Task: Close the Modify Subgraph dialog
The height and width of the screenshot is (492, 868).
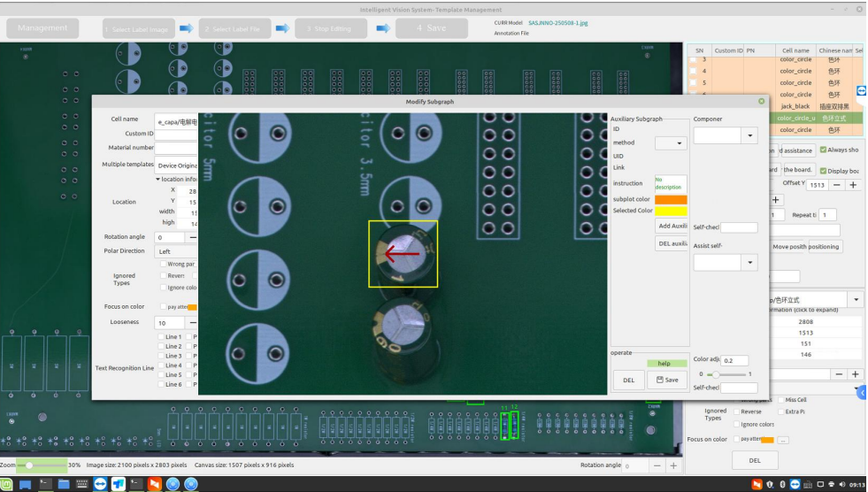Action: 762,102
